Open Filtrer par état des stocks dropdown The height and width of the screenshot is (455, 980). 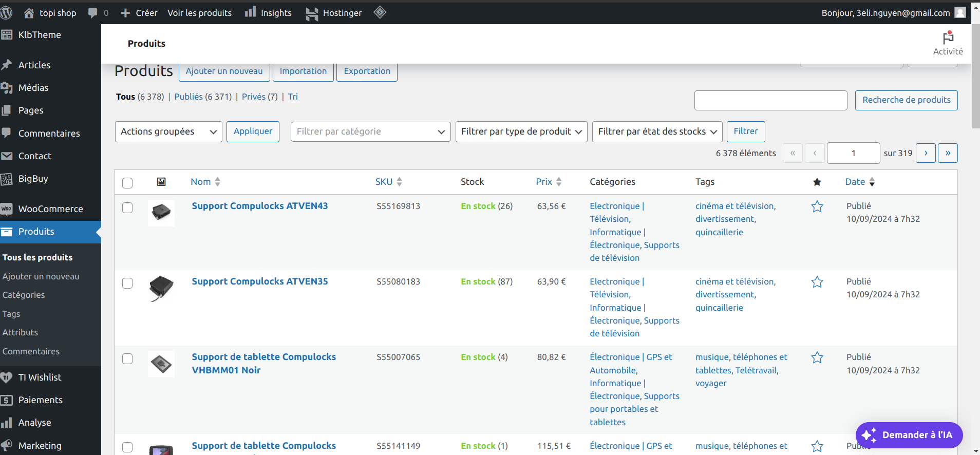click(657, 131)
